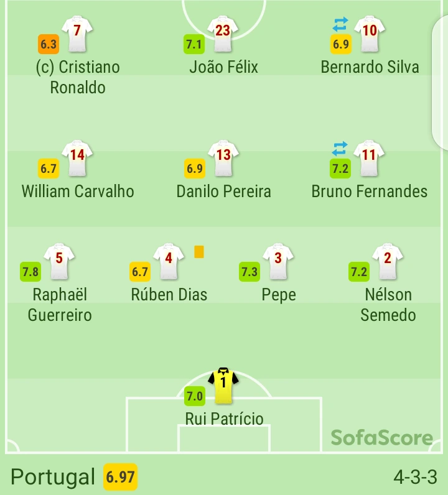Click goalkeeper Rui Patrício's yellow jersey
The height and width of the screenshot is (495, 448).
(x=223, y=385)
